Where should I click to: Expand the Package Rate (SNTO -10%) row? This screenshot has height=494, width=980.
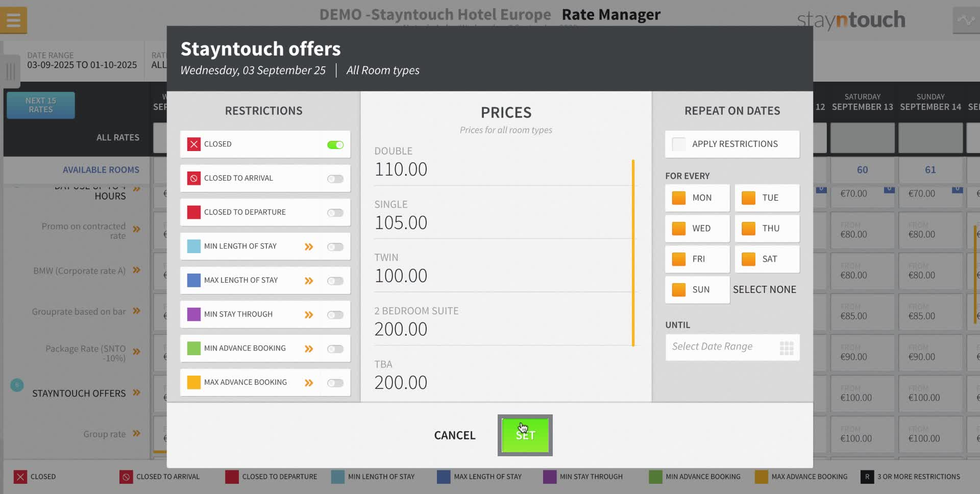(x=136, y=352)
